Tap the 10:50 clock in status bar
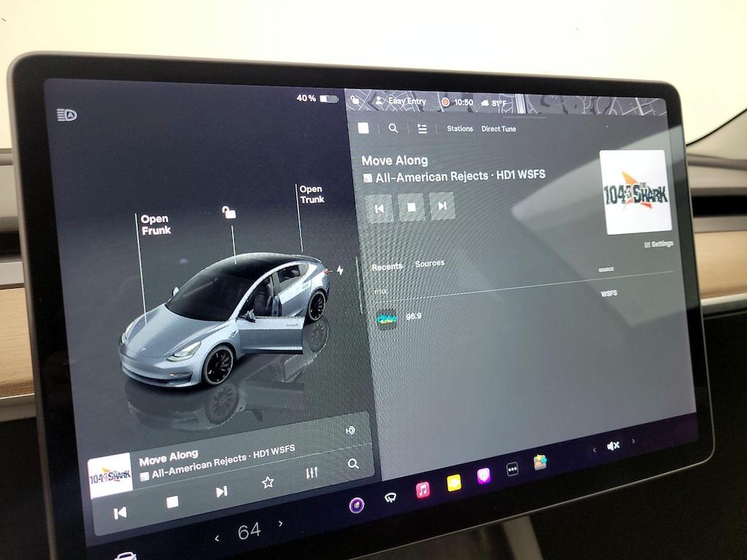The width and height of the screenshot is (747, 560). point(463,102)
